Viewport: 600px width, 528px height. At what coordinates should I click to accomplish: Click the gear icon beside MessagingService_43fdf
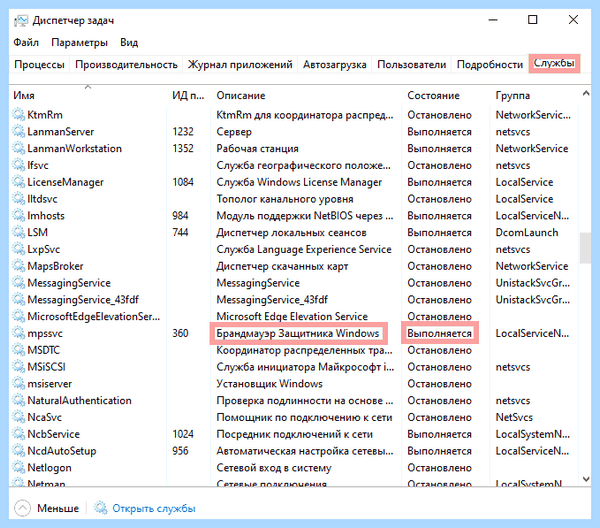18,299
